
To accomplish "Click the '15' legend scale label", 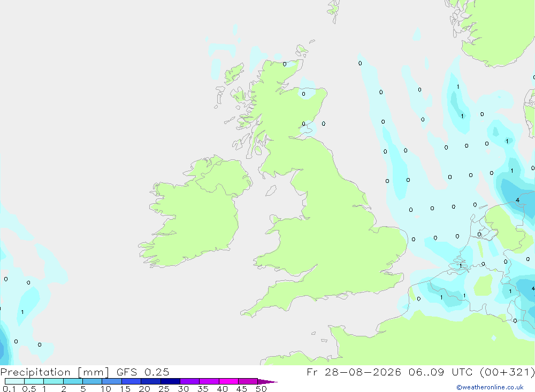I will (125, 389).
